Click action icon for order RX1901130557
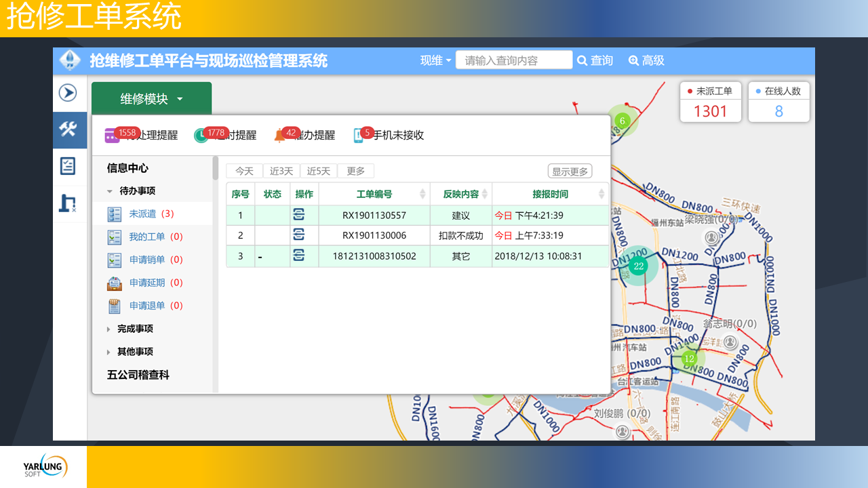The image size is (868, 488). coord(299,216)
